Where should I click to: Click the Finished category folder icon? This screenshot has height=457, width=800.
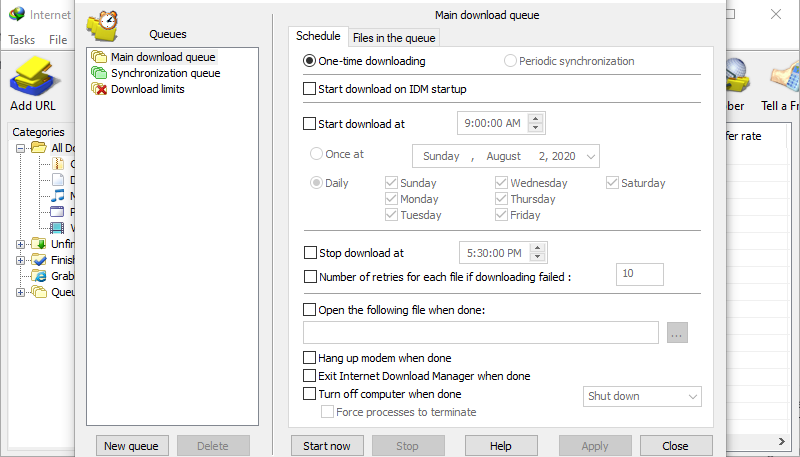tap(39, 260)
